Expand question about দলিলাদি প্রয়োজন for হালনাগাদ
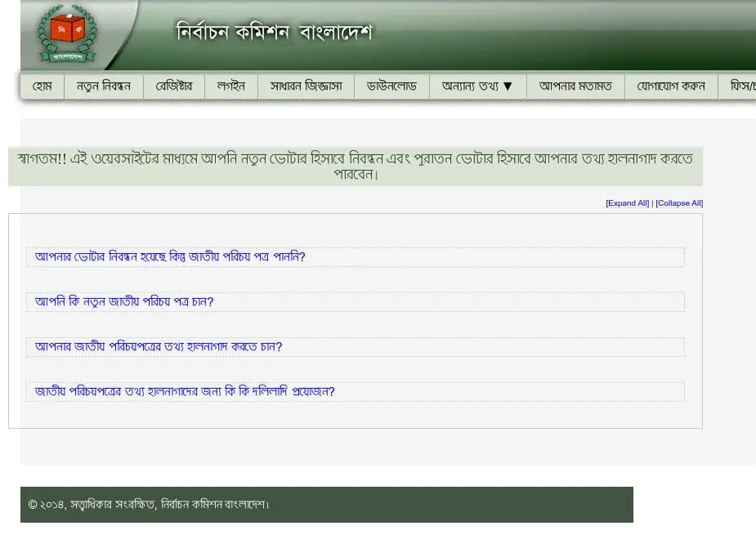The width and height of the screenshot is (756, 539). 356,392
